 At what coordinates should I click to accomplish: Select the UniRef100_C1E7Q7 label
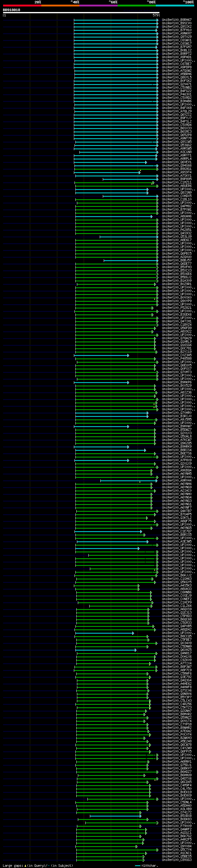pos(177,531)
